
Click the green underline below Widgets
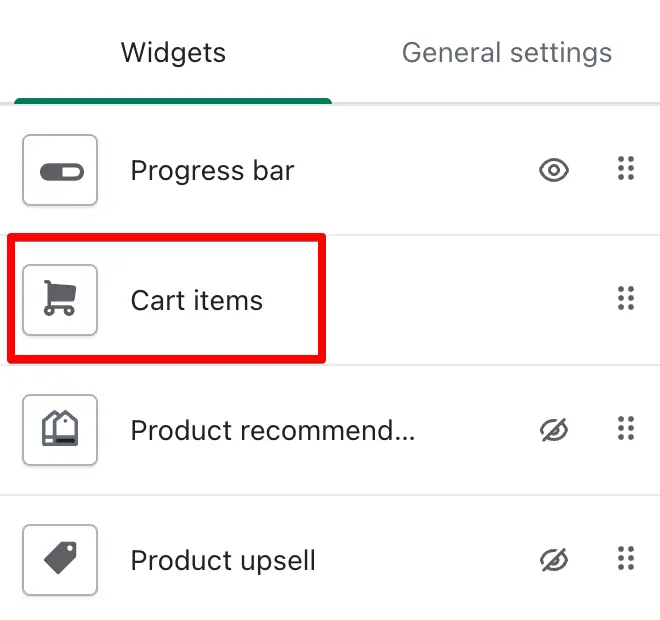[x=173, y=101]
